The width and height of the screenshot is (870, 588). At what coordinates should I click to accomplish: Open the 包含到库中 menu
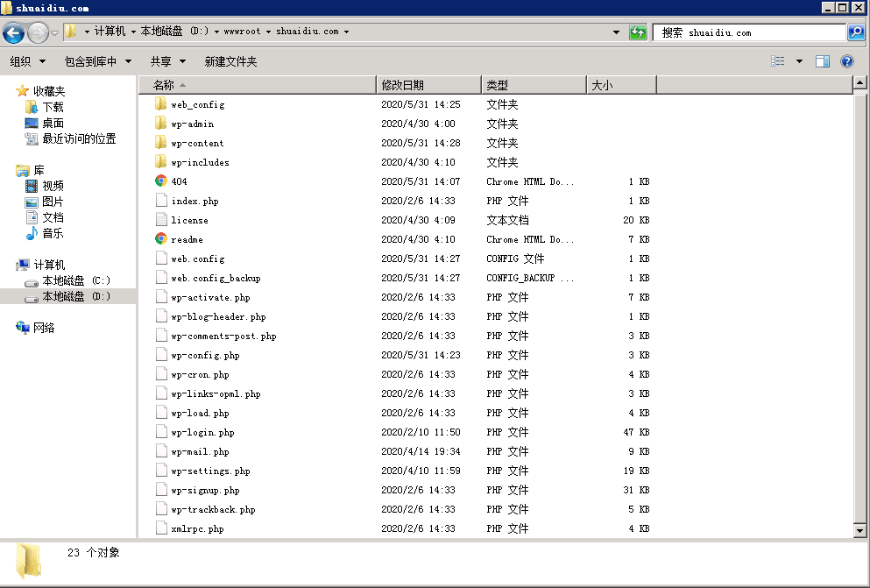pyautogui.click(x=97, y=61)
